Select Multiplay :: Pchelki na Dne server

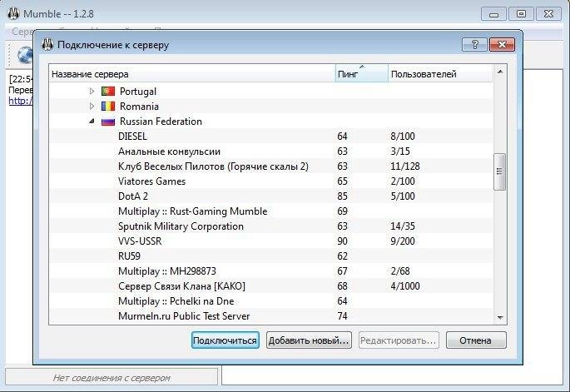coord(176,301)
